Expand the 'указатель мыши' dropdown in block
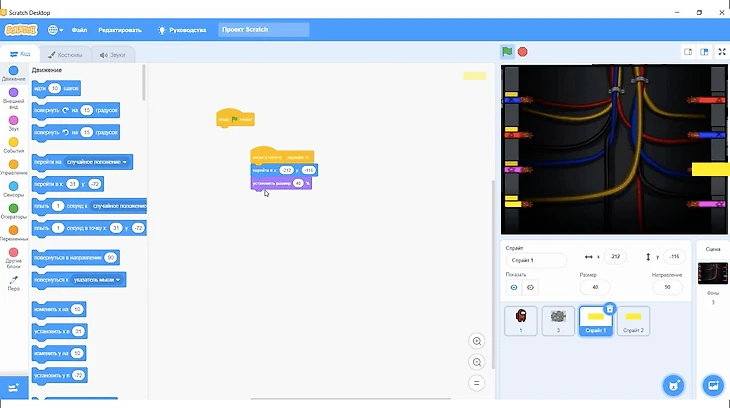The width and height of the screenshot is (730, 408). 96,280
